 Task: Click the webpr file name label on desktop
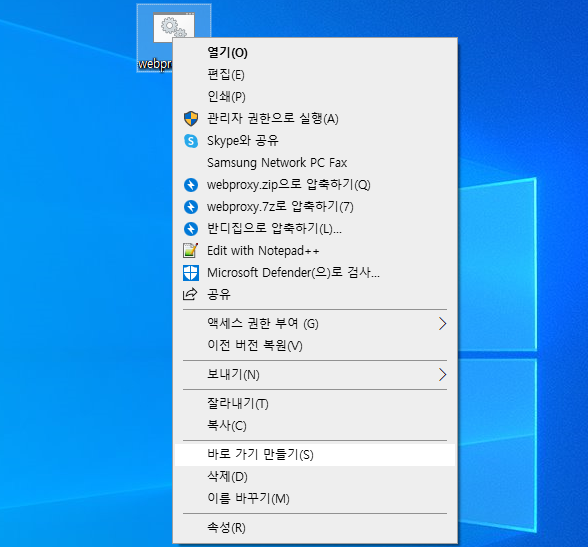[155, 64]
